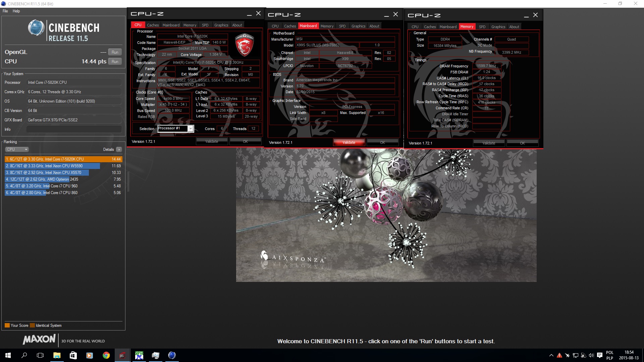Click satellite dish tray icon
Image resolution: width=644 pixels, height=362 pixels.
583,355
